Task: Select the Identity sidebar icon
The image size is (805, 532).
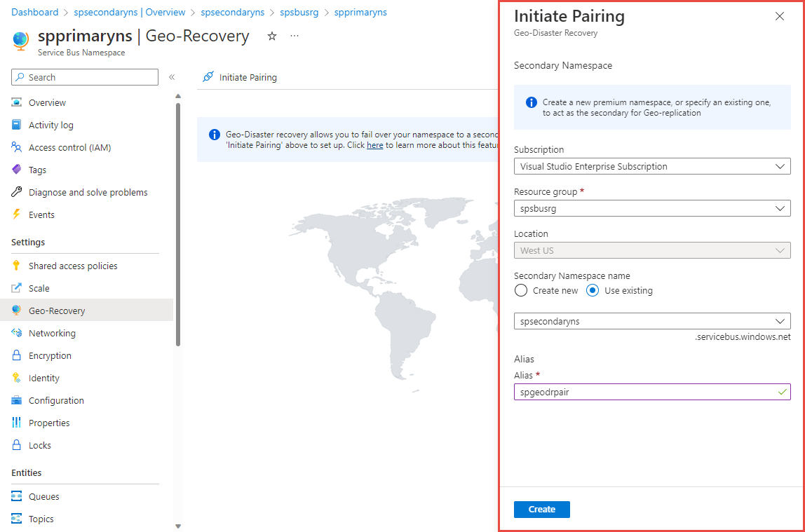Action: [x=17, y=378]
